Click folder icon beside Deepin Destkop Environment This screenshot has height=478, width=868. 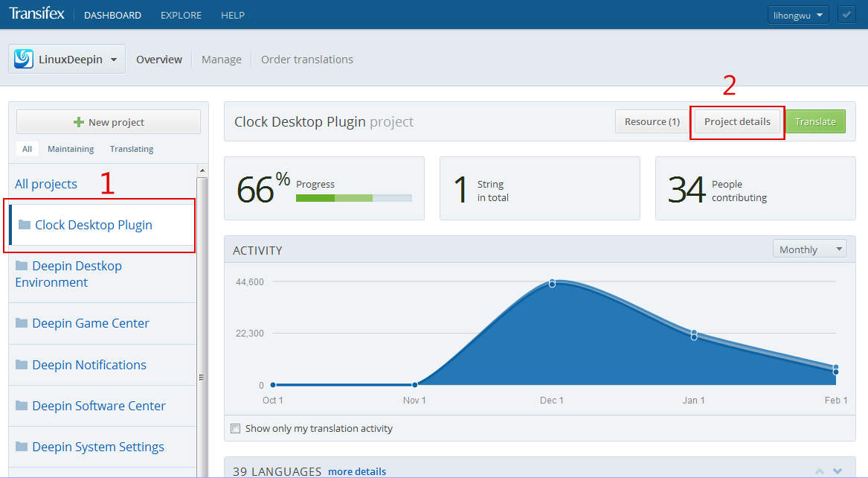point(22,265)
